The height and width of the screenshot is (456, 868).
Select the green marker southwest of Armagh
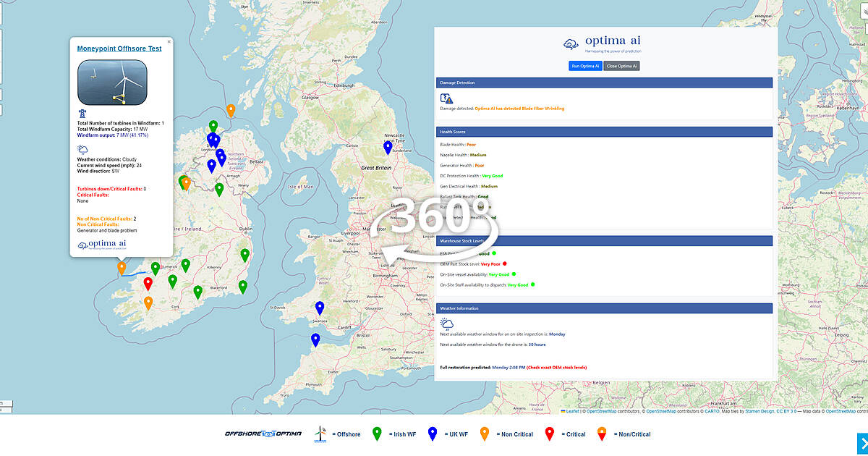(x=219, y=190)
